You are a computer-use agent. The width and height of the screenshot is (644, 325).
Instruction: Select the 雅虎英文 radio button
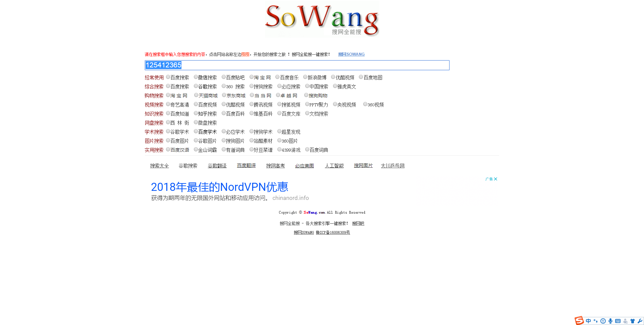[335, 86]
